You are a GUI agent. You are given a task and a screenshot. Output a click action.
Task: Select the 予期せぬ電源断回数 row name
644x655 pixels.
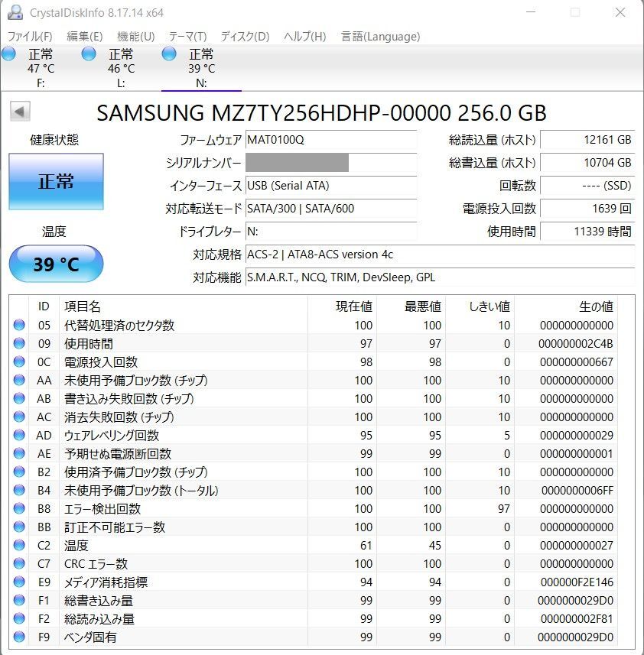click(118, 454)
